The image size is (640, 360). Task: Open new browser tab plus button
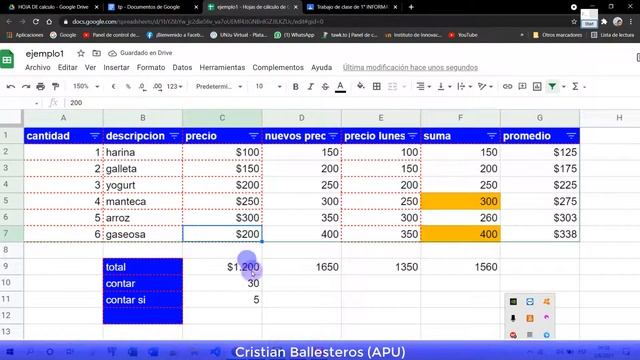click(411, 7)
